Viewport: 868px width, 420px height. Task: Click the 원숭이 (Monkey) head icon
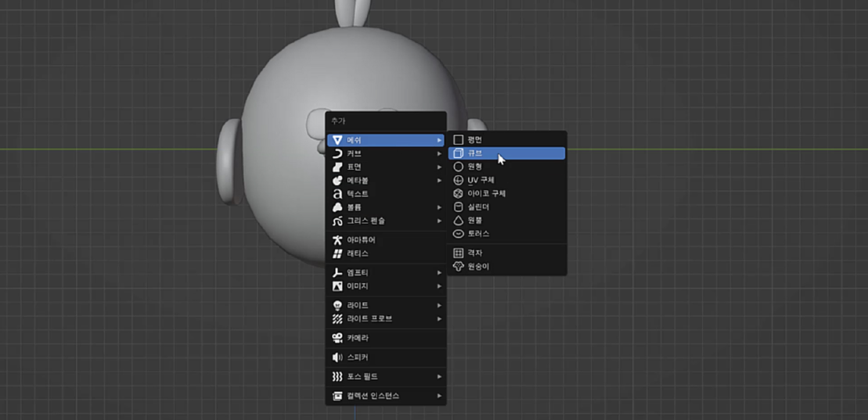click(458, 267)
